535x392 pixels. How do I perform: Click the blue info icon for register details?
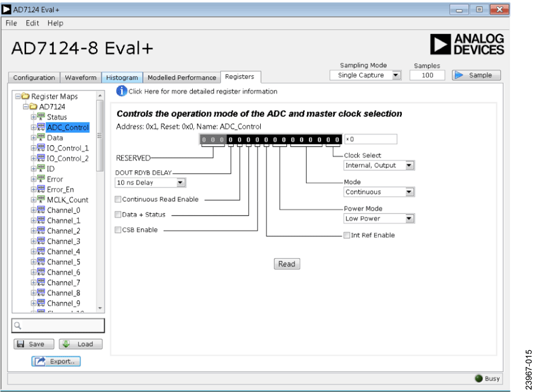(122, 91)
